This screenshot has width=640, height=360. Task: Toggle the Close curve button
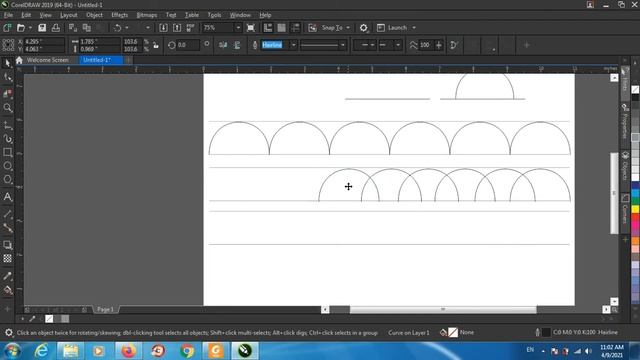coord(454,45)
